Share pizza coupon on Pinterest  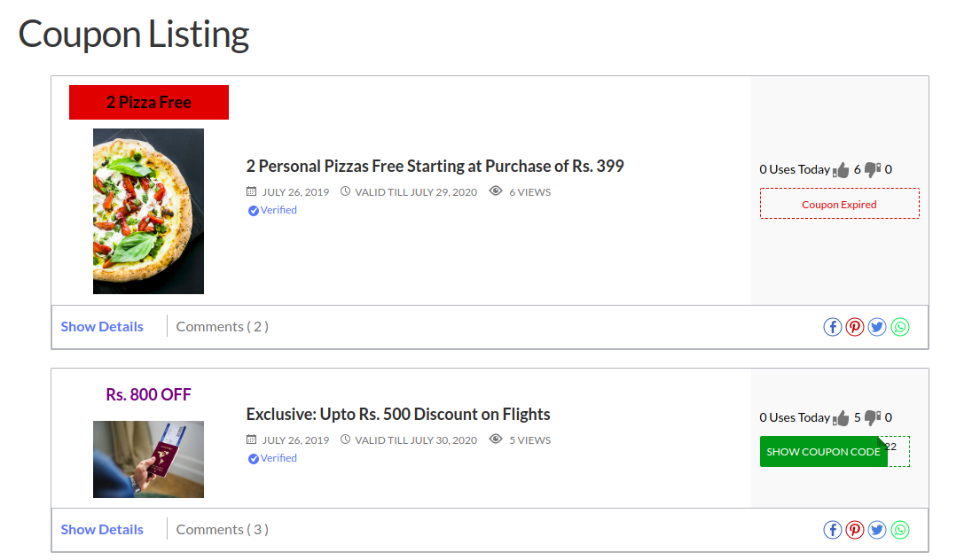[855, 327]
